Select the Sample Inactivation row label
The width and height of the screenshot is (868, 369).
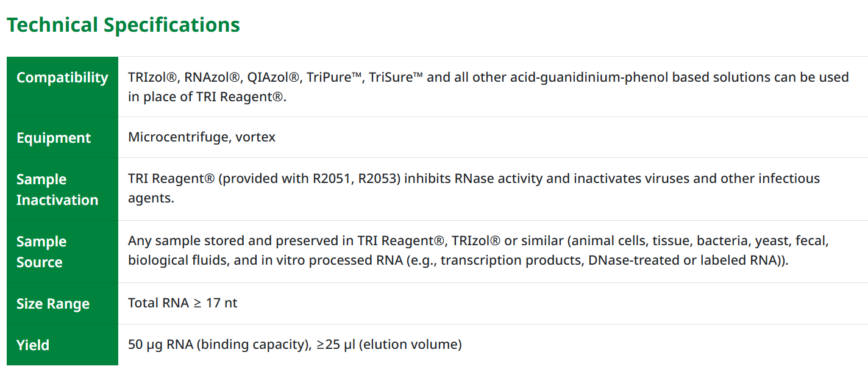pyautogui.click(x=57, y=190)
